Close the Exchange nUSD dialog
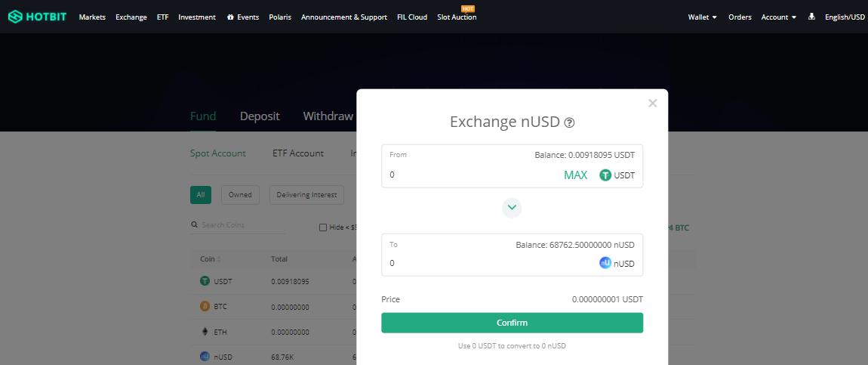Image resolution: width=868 pixels, height=365 pixels. (653, 103)
